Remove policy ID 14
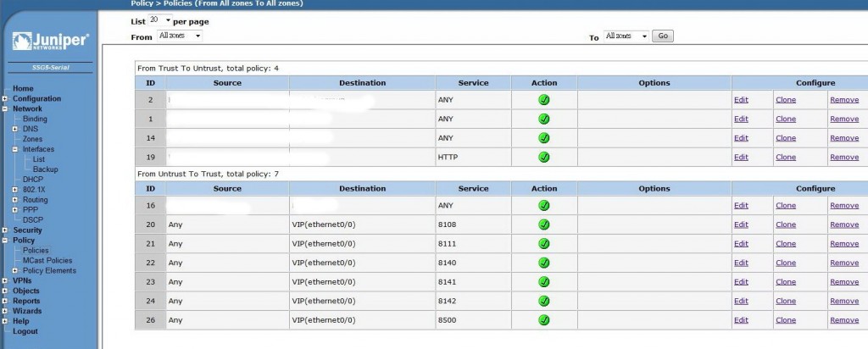 pyautogui.click(x=844, y=138)
